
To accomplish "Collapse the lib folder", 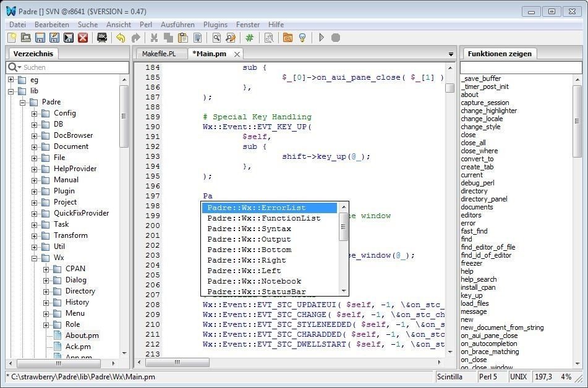I will point(11,91).
